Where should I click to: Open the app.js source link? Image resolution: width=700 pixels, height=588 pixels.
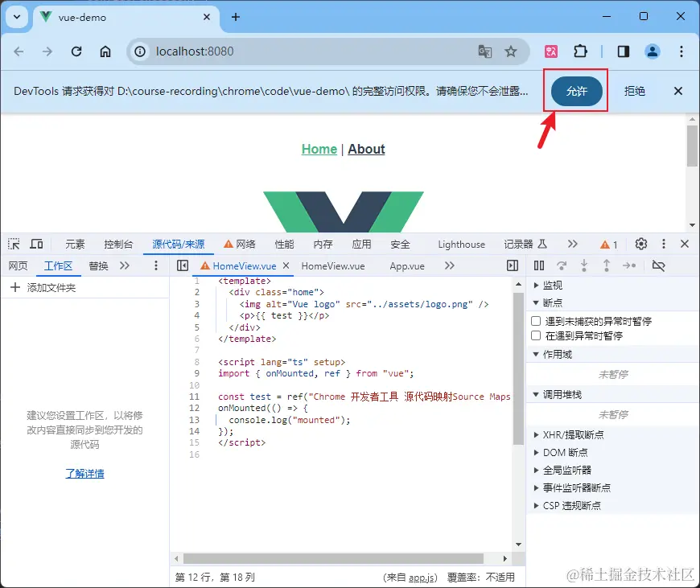pyautogui.click(x=422, y=578)
